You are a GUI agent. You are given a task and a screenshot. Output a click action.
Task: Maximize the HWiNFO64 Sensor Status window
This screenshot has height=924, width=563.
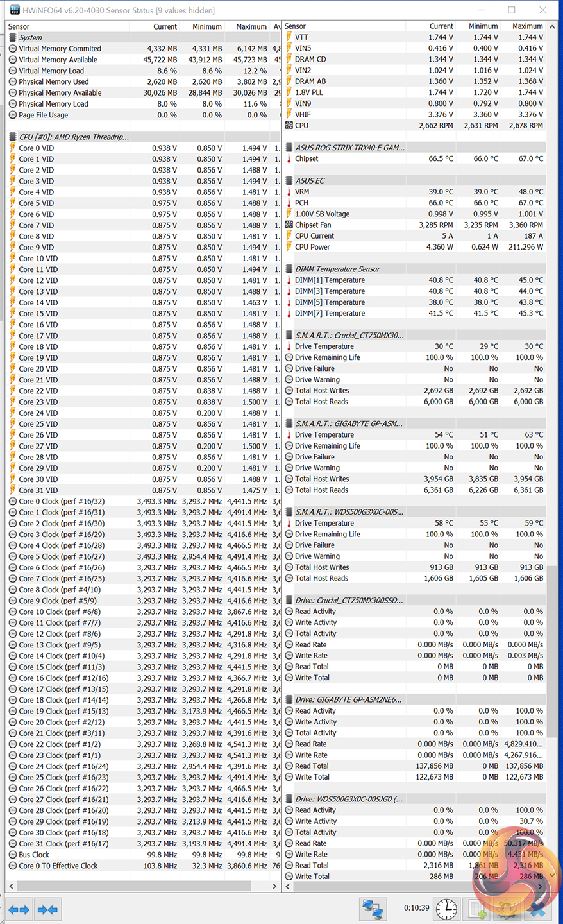tap(512, 10)
